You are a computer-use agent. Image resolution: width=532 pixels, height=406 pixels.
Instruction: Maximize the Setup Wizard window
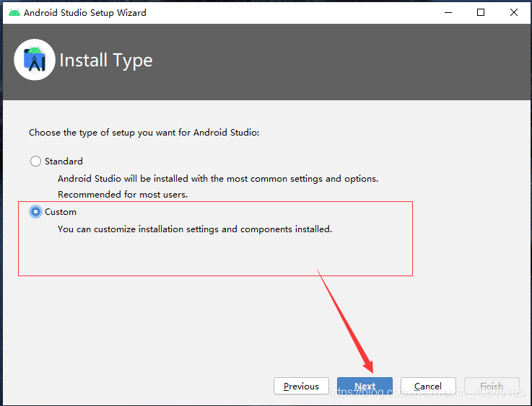pyautogui.click(x=481, y=12)
